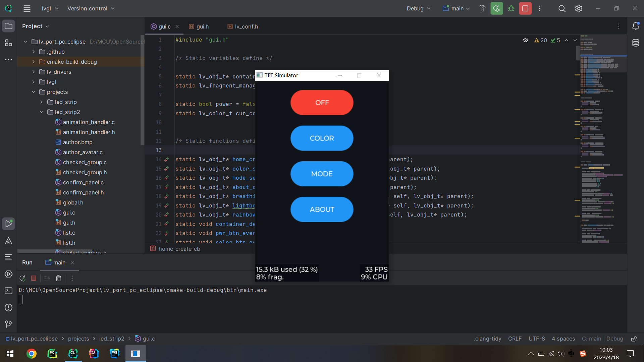644x362 pixels.
Task: Open the Terminal tool window icon
Action: tap(8, 291)
